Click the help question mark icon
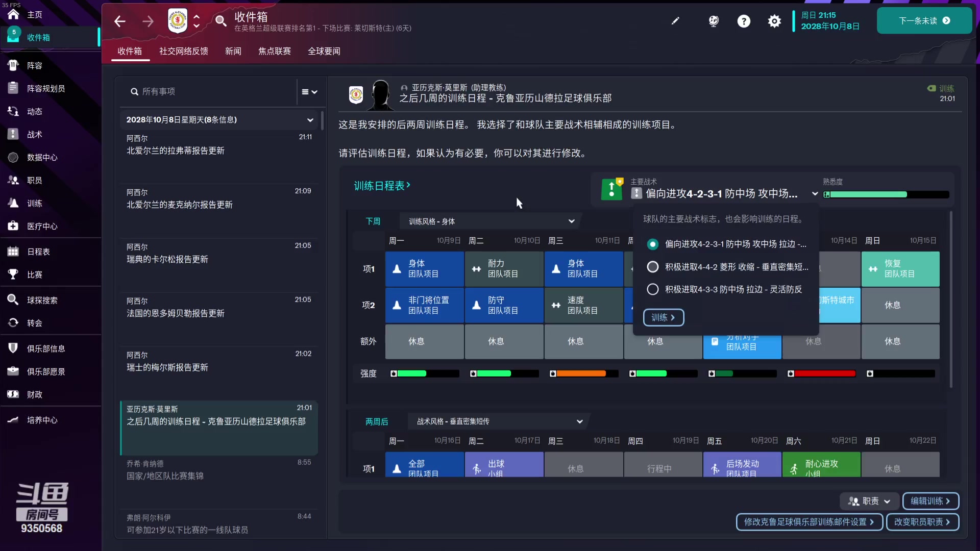This screenshot has width=980, height=551. [744, 21]
